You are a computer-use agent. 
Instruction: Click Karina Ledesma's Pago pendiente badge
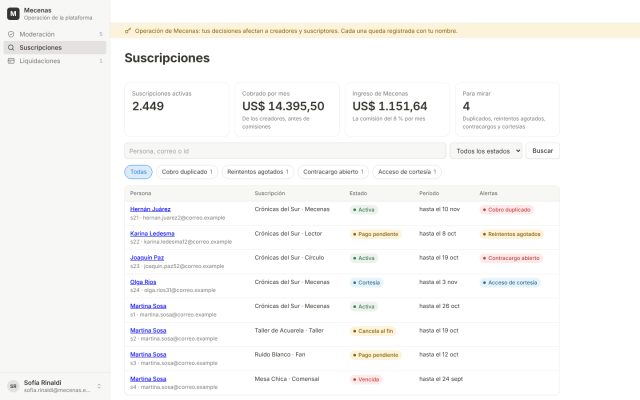(376, 234)
